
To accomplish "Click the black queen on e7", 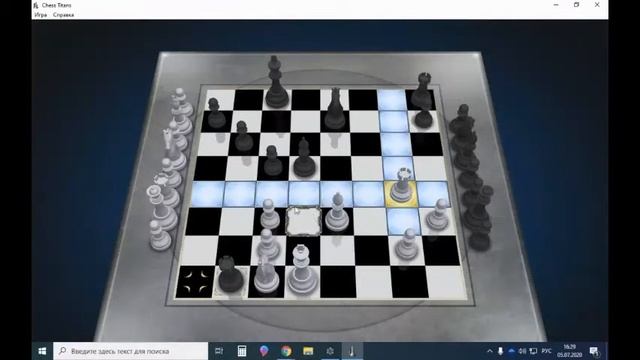I will (335, 109).
